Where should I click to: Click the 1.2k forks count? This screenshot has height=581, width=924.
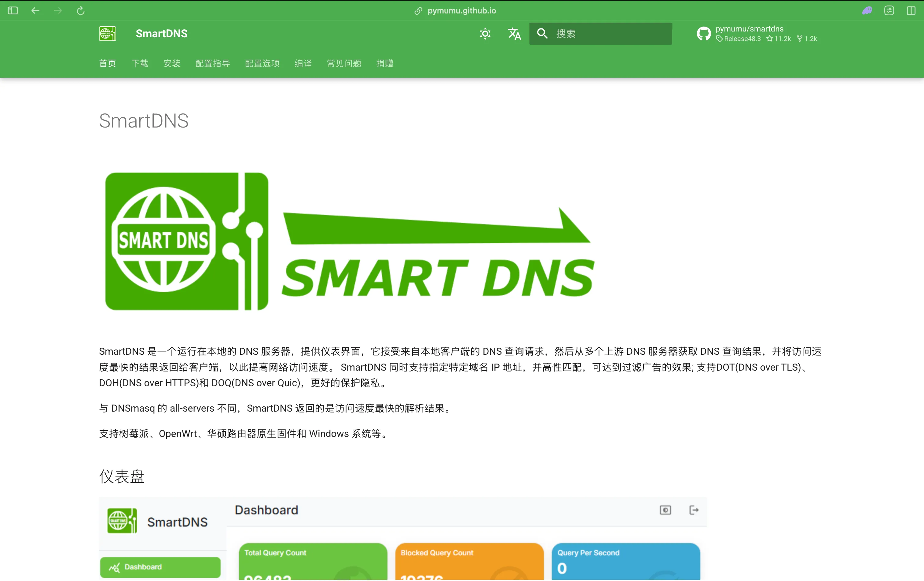pyautogui.click(x=807, y=39)
